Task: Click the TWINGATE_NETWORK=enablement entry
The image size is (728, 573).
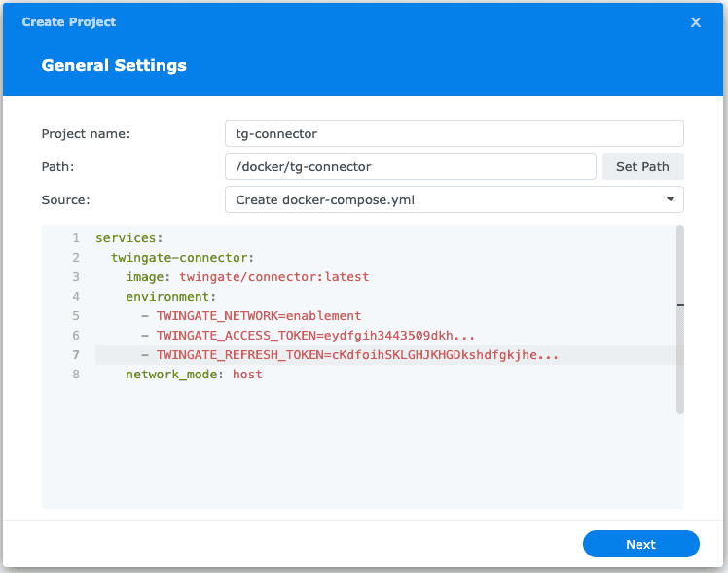Action: pos(258,315)
